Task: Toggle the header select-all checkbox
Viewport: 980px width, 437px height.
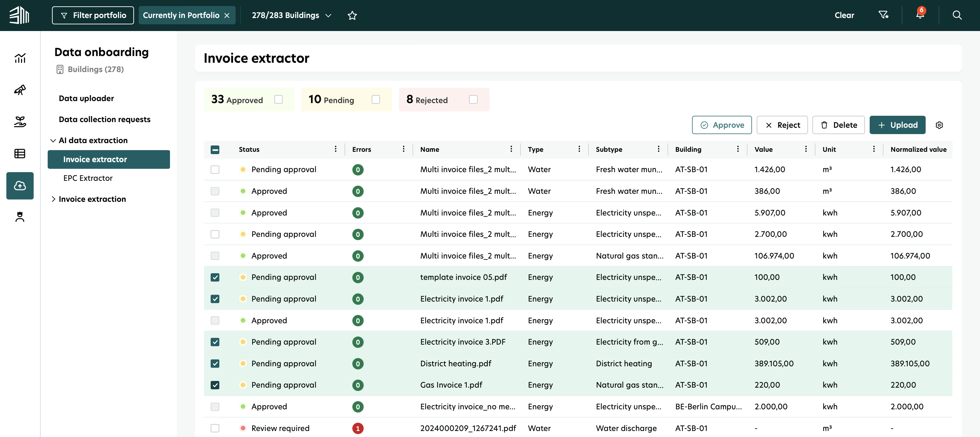Action: pyautogui.click(x=215, y=149)
